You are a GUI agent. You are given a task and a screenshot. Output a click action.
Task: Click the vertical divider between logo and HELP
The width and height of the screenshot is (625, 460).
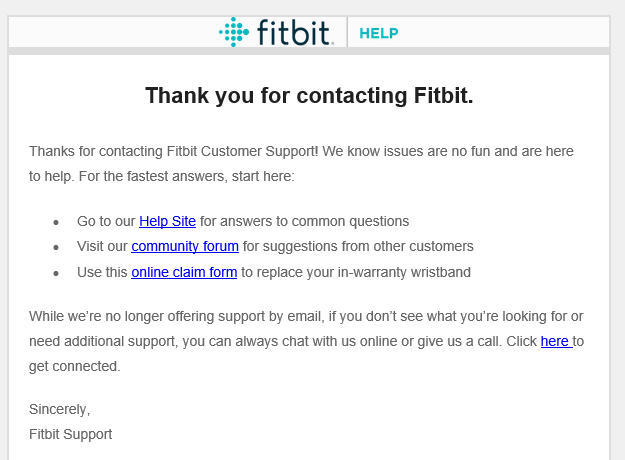(x=347, y=32)
